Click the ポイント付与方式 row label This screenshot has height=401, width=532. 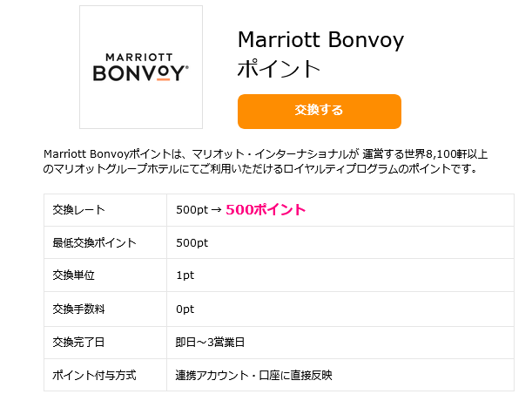click(94, 375)
